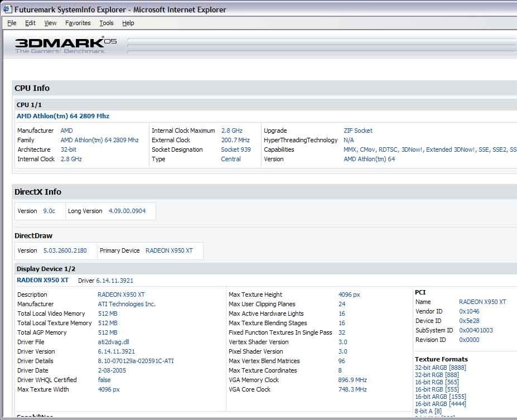Open the File menu
The image size is (517, 420).
click(12, 23)
